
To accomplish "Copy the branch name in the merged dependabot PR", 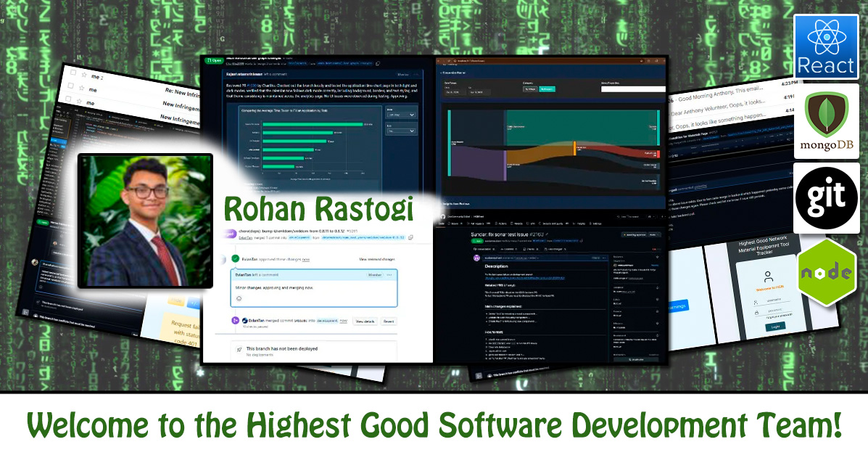I will pos(410,237).
